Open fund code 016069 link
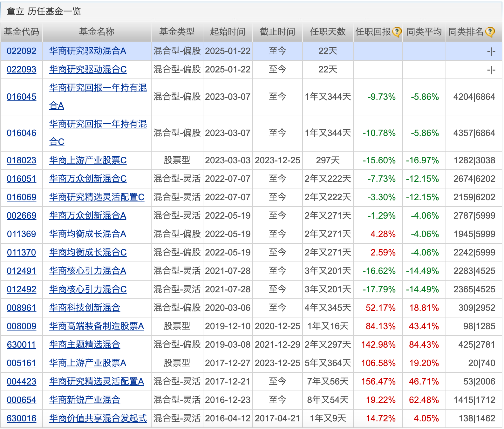 21,197
